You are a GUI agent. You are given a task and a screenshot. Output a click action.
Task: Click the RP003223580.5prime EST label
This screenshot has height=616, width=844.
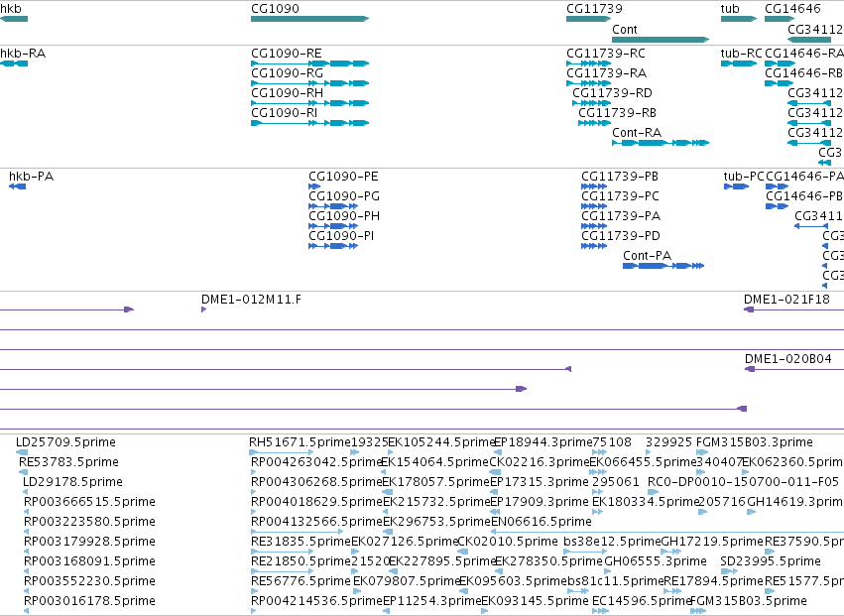89,522
